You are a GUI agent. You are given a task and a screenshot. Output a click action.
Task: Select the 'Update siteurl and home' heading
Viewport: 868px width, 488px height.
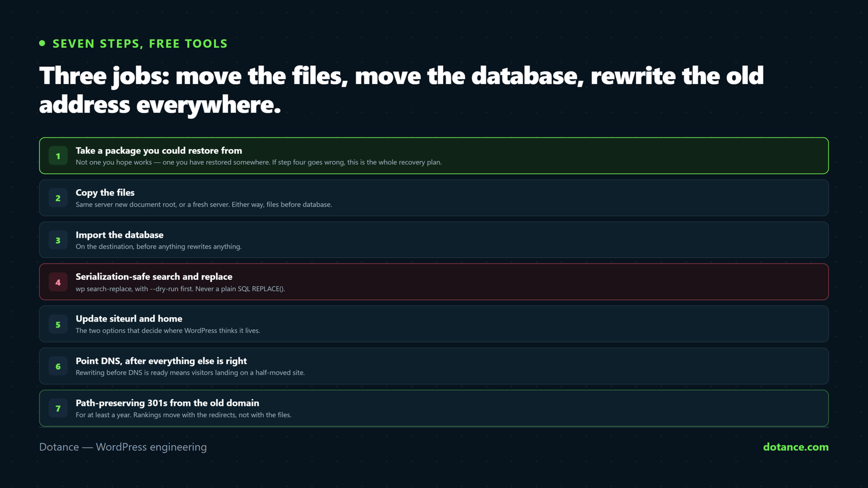pos(129,318)
